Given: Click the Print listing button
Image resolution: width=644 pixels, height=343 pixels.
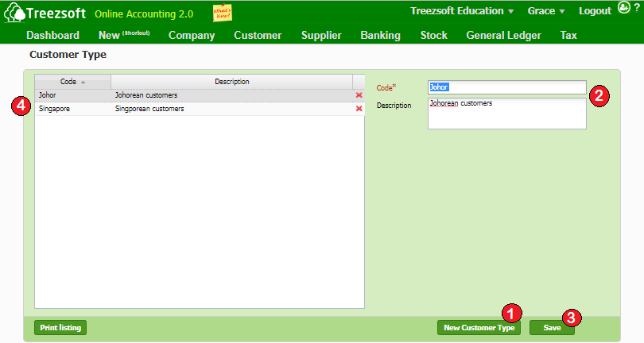Looking at the screenshot, I should (x=60, y=327).
